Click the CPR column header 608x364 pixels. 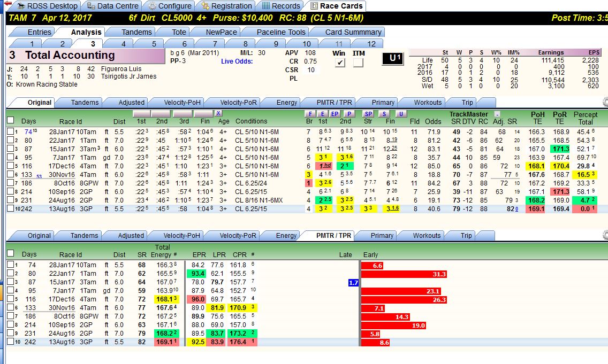point(240,254)
